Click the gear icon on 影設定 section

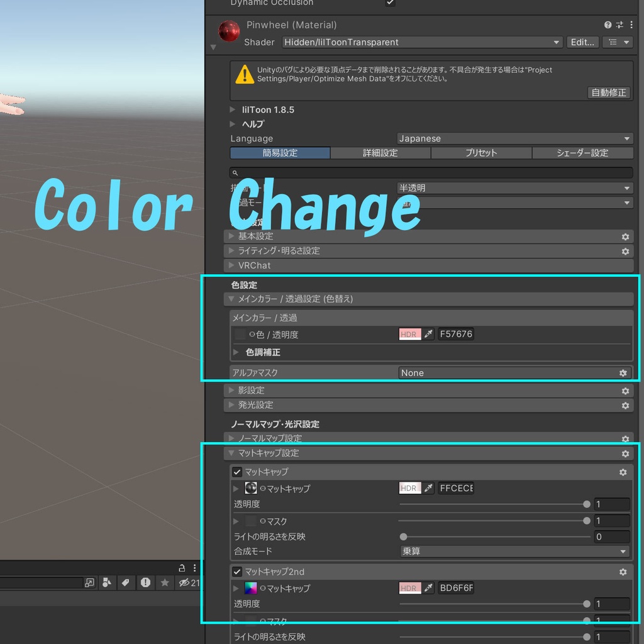pos(625,390)
